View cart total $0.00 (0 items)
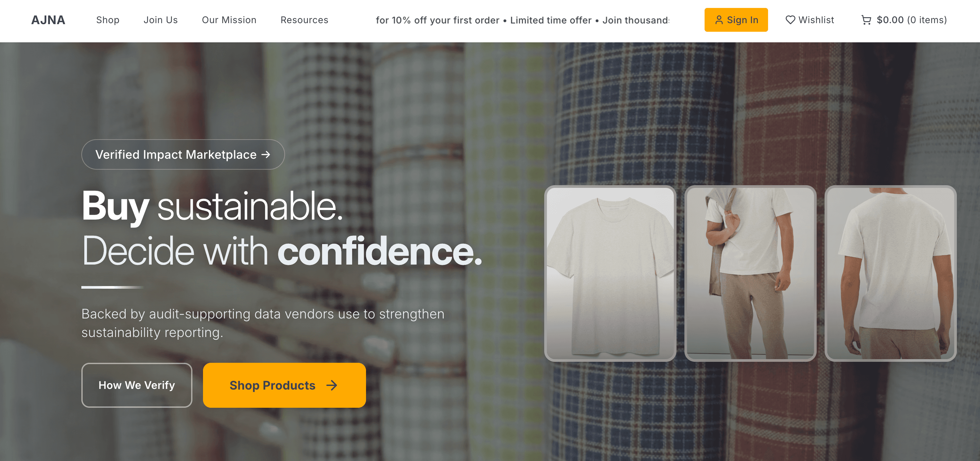The width and height of the screenshot is (980, 461). tap(904, 20)
